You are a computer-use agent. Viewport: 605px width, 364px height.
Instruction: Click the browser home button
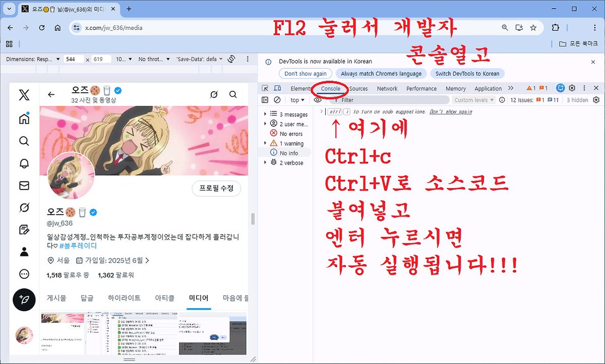58,28
